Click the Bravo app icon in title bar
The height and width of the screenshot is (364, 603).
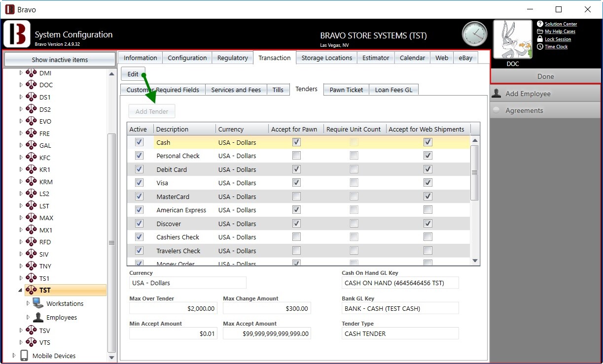pos(9,9)
